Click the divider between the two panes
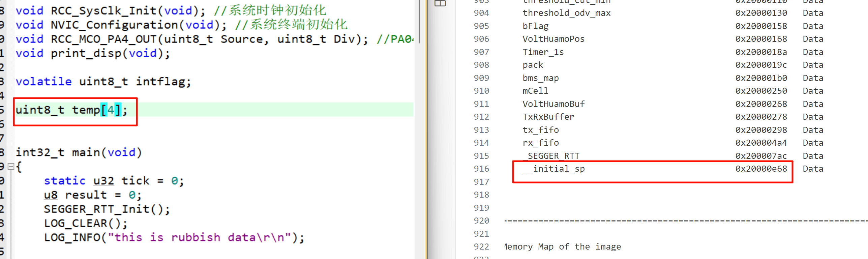 [x=427, y=135]
